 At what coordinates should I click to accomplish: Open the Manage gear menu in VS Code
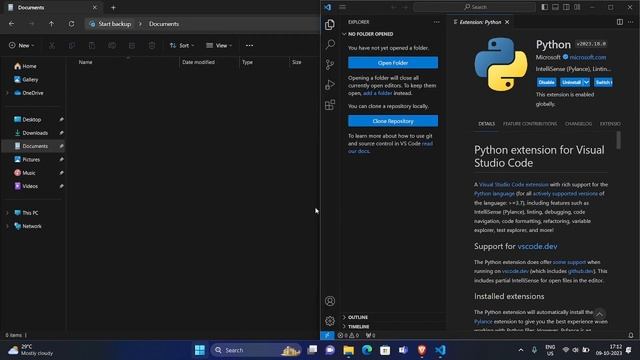330,321
